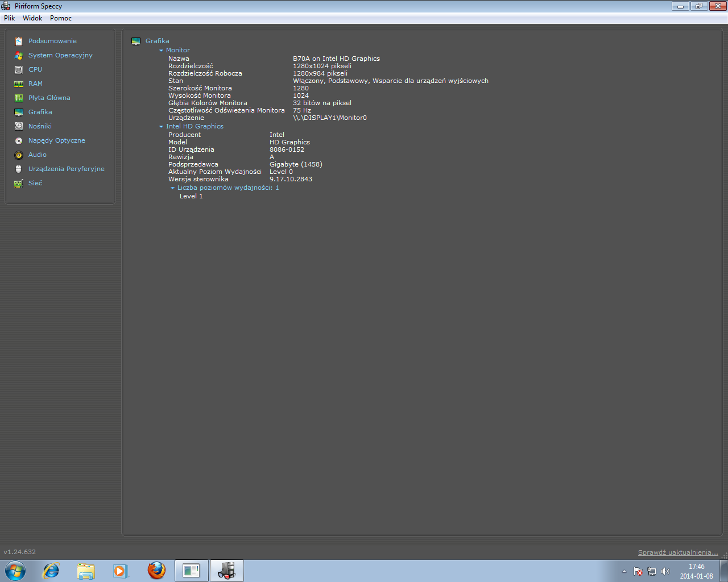Click Aktualny Poziom Wydajności label
The image size is (728, 582).
[x=215, y=172]
